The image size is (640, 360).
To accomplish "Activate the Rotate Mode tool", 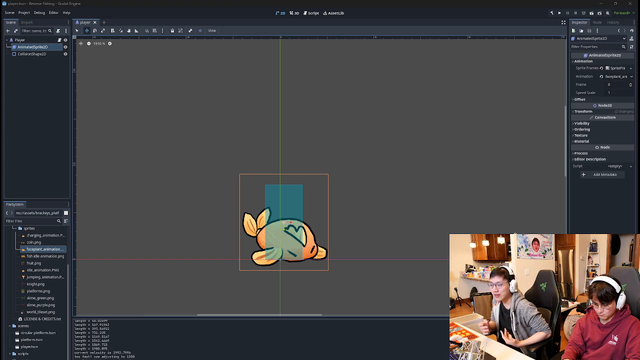I will [95, 31].
